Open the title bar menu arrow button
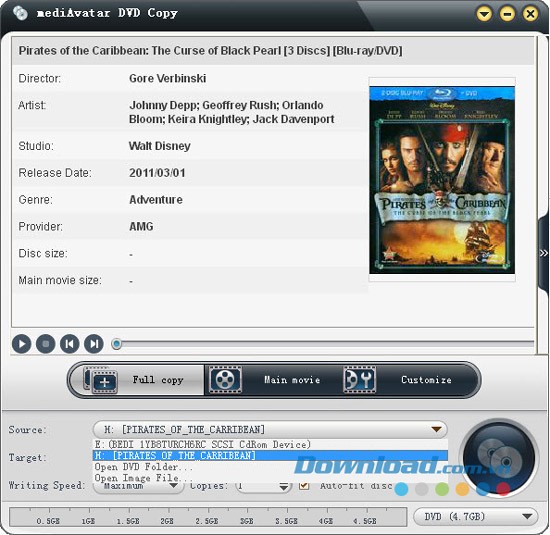 484,14
